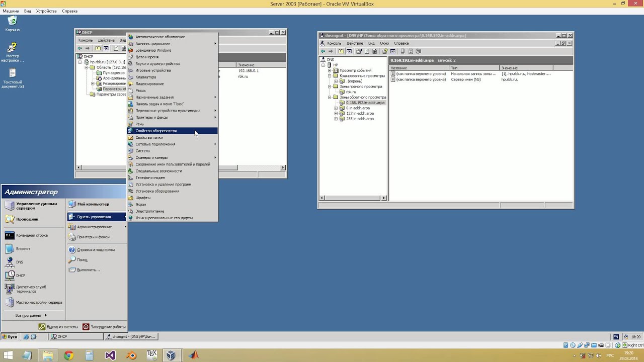Switch to dnsmgmt taskbar button
This screenshot has height=362, width=644.
132,337
